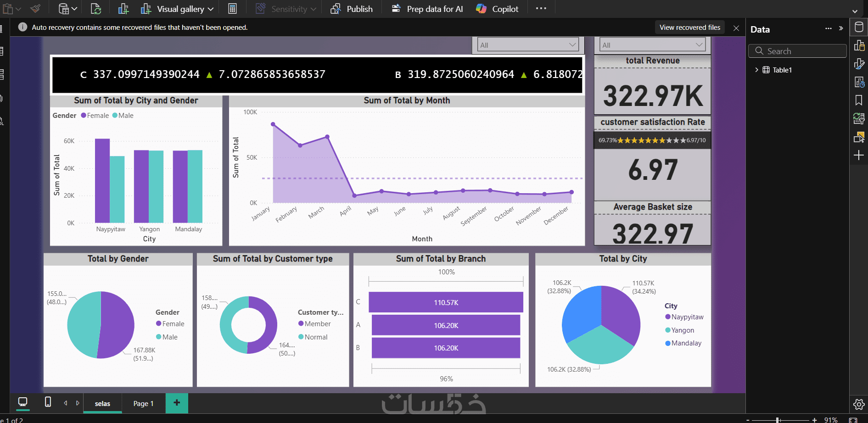Click the zoom slider handle
868x423 pixels.
(778, 420)
